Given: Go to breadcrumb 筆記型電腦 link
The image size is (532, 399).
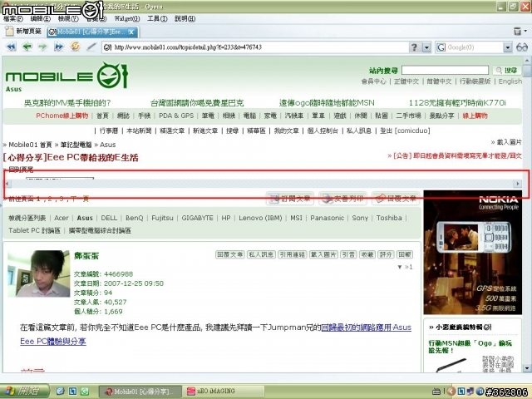Looking at the screenshot, I should tap(76, 145).
